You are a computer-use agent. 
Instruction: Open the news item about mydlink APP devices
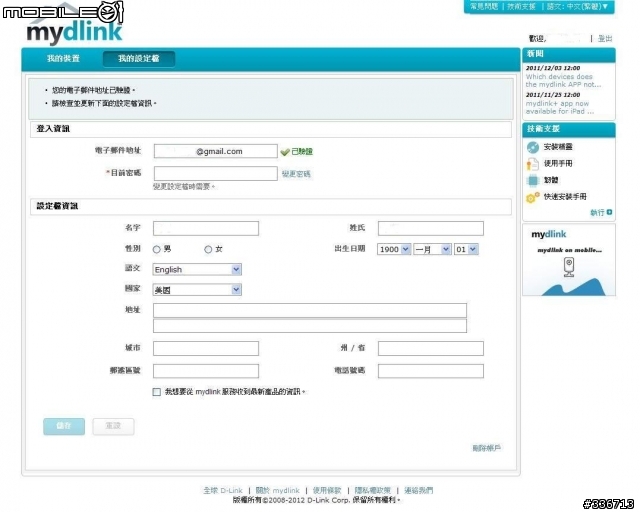563,80
